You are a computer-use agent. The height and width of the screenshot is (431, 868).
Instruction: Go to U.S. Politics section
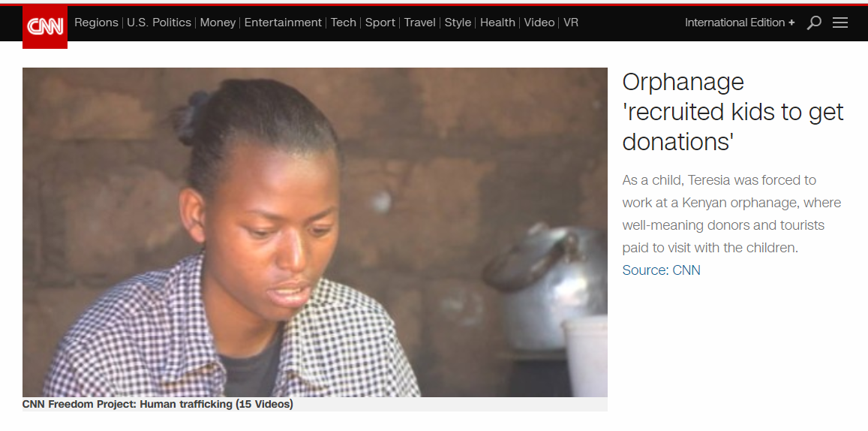pyautogui.click(x=159, y=23)
